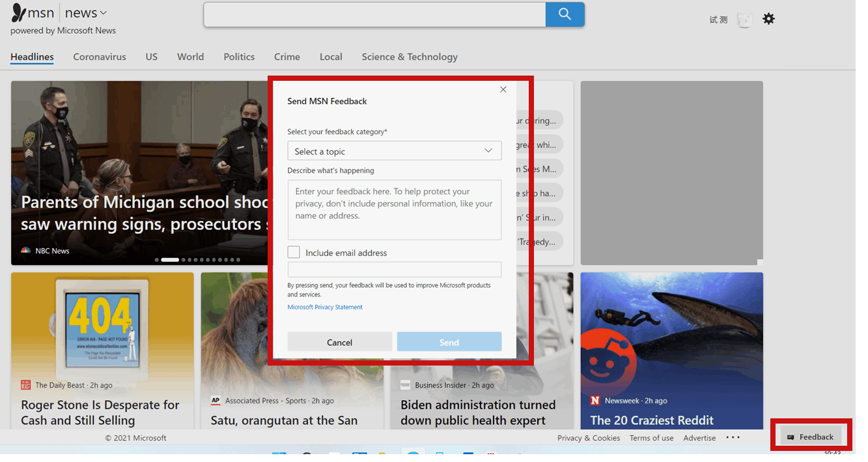This screenshot has width=868, height=462.
Task: Go to the World tab
Action: [190, 57]
